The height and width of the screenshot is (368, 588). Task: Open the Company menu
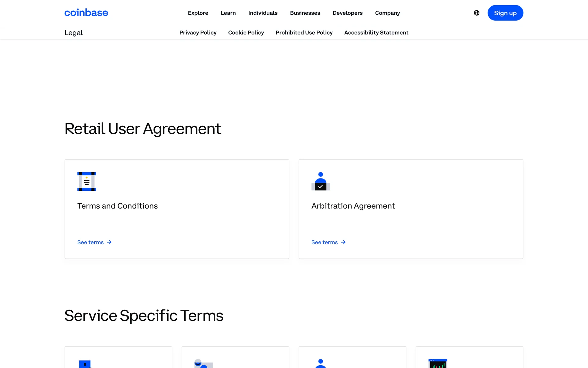(x=387, y=13)
